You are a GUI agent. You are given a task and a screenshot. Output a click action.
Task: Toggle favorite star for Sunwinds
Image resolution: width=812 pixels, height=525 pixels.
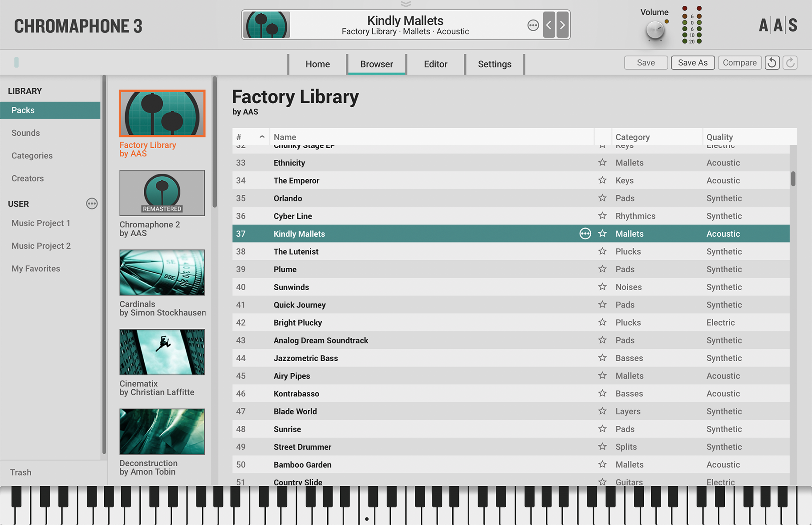pyautogui.click(x=602, y=287)
